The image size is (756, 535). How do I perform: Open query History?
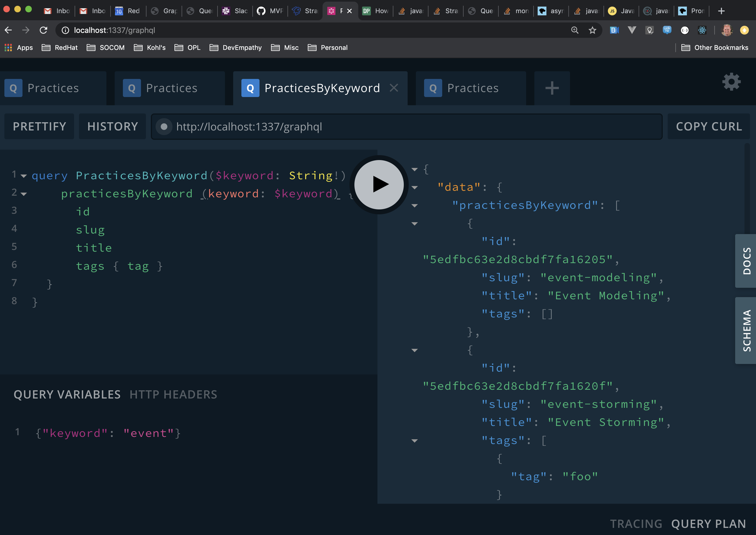[112, 127]
